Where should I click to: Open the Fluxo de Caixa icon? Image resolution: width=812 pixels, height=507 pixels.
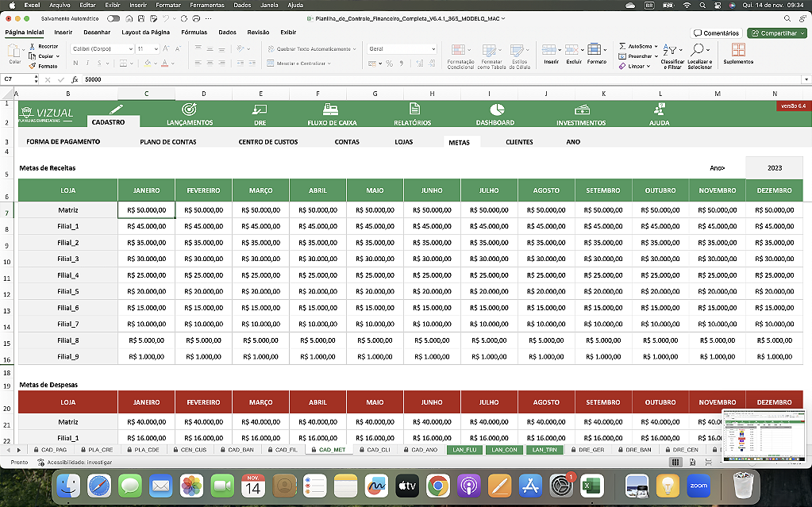pos(332,109)
